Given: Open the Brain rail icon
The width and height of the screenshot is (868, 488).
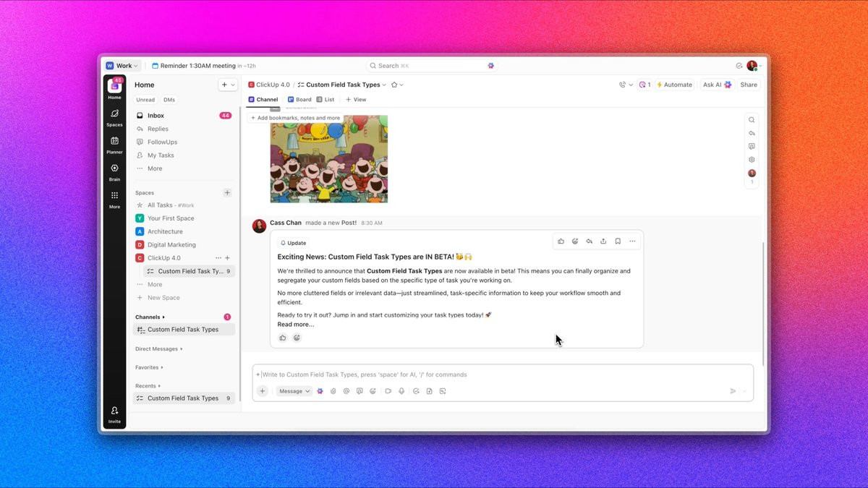Looking at the screenshot, I should [114, 172].
